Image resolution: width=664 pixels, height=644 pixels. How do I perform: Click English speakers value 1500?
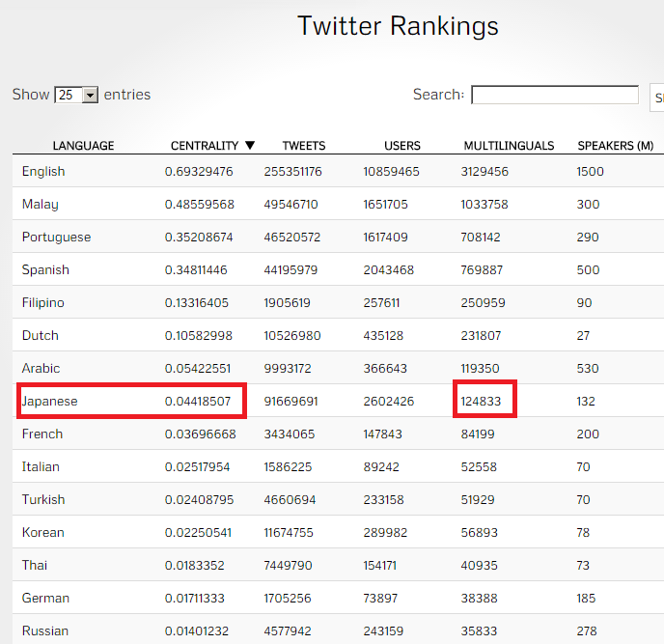(591, 172)
